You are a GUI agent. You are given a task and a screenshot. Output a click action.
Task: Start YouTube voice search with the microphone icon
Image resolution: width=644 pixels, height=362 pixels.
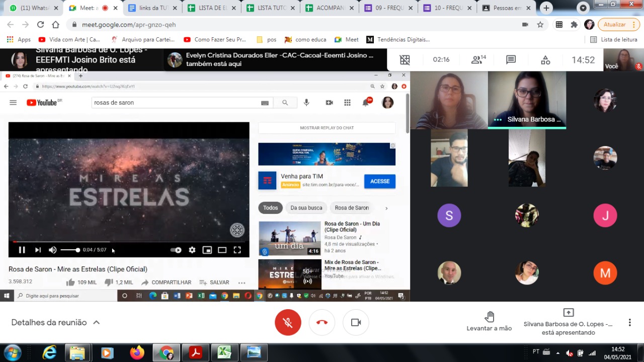point(306,102)
